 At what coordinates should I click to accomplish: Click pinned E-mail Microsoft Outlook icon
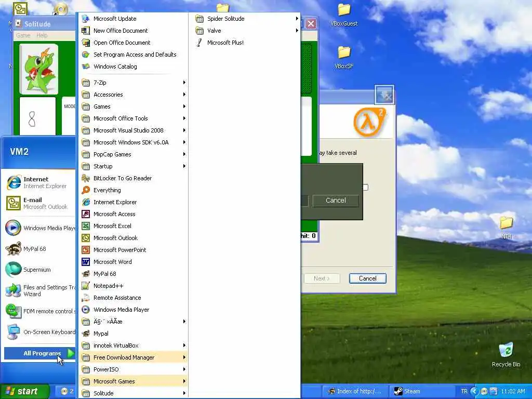(x=14, y=203)
